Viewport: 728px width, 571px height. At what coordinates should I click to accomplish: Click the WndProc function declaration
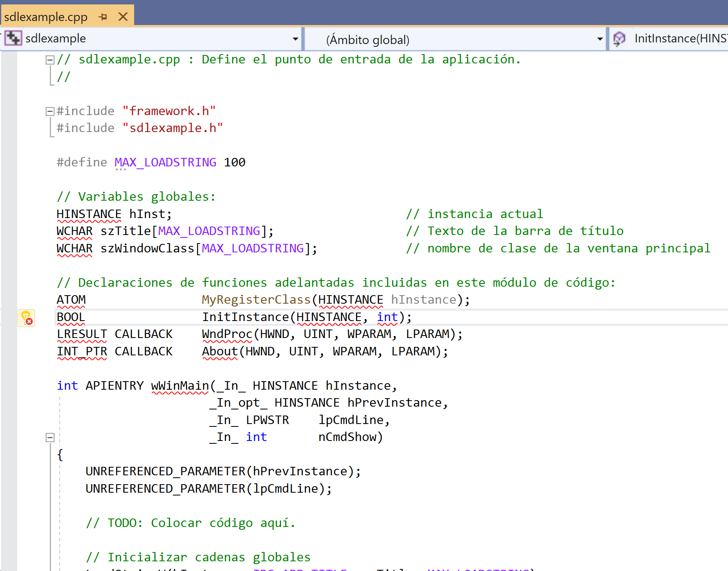pos(227,334)
